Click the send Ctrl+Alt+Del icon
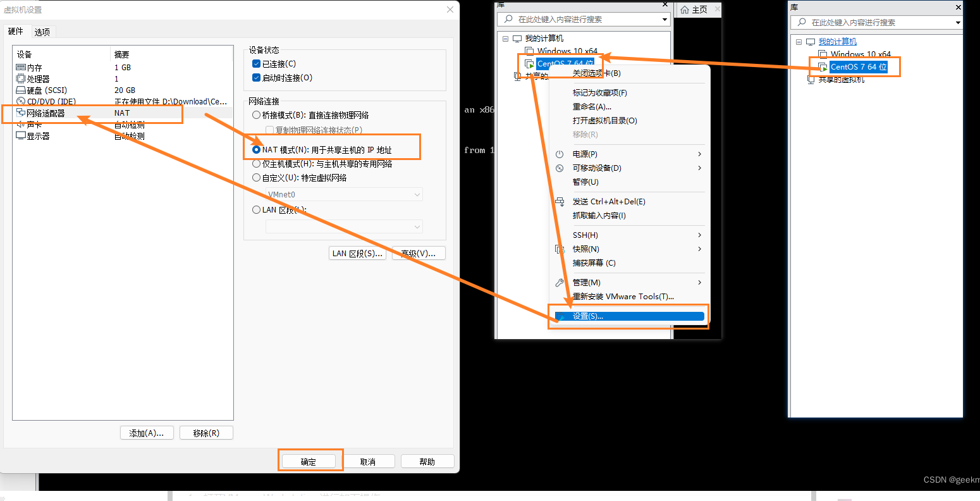Screen dimensions: 980x501 pyautogui.click(x=560, y=202)
